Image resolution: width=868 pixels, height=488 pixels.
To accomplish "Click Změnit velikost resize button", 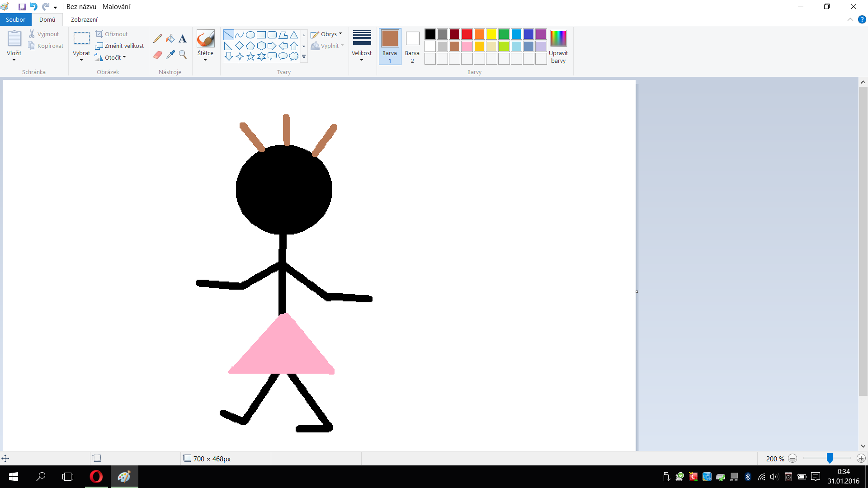I will 120,46.
